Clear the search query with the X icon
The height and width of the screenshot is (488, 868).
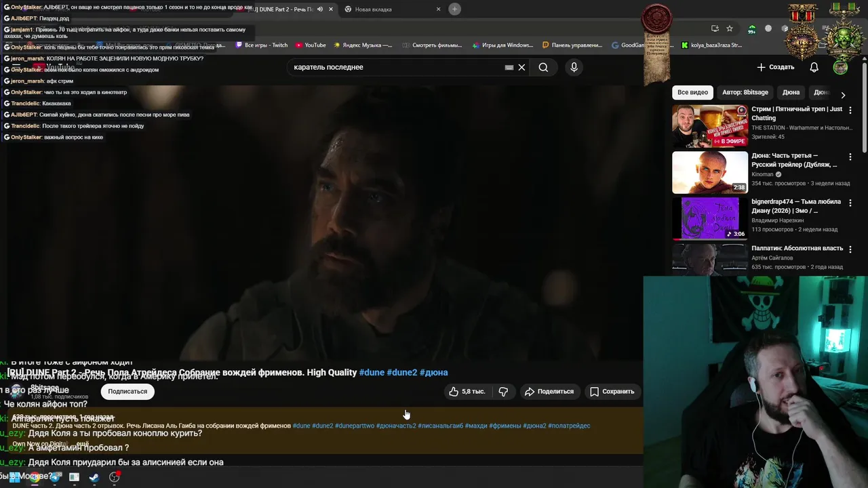521,67
